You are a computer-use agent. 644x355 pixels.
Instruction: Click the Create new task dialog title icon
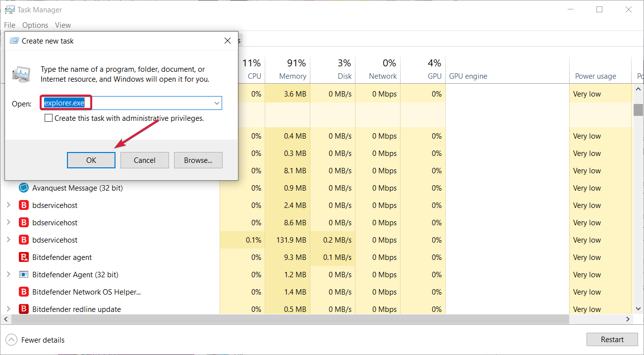(14, 41)
